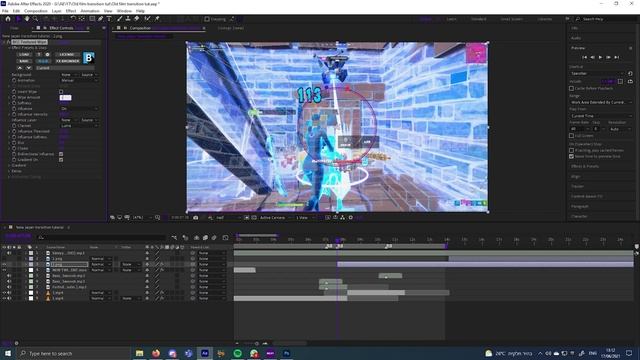The width and height of the screenshot is (640, 360).
Task: Click the LICENSE button
Action: tap(67, 54)
